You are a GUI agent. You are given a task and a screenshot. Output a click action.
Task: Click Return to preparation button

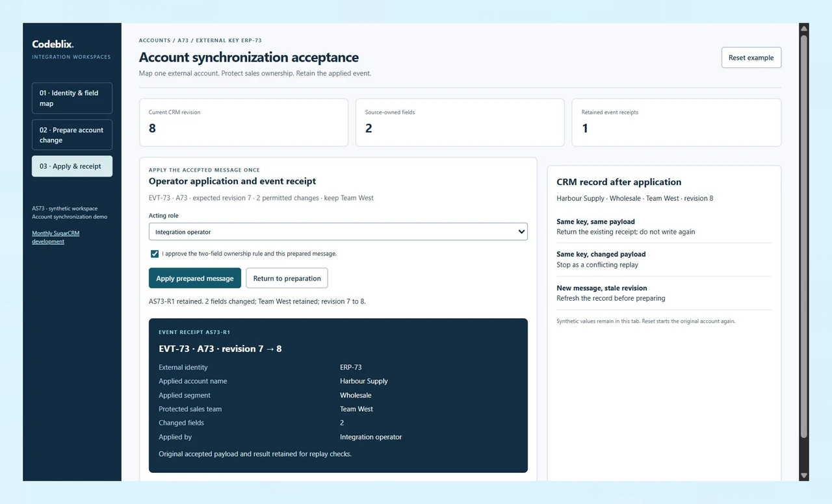coord(287,278)
